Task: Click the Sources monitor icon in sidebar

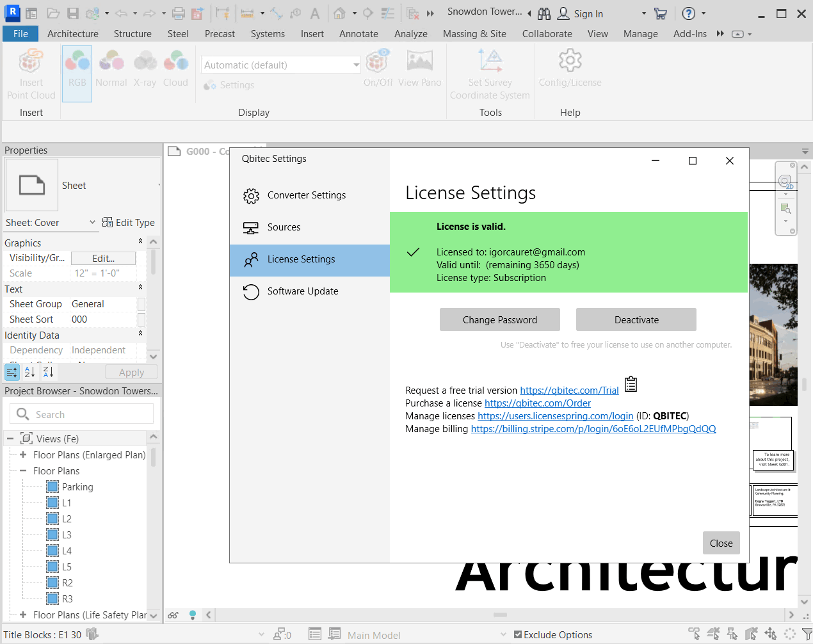Action: (251, 228)
